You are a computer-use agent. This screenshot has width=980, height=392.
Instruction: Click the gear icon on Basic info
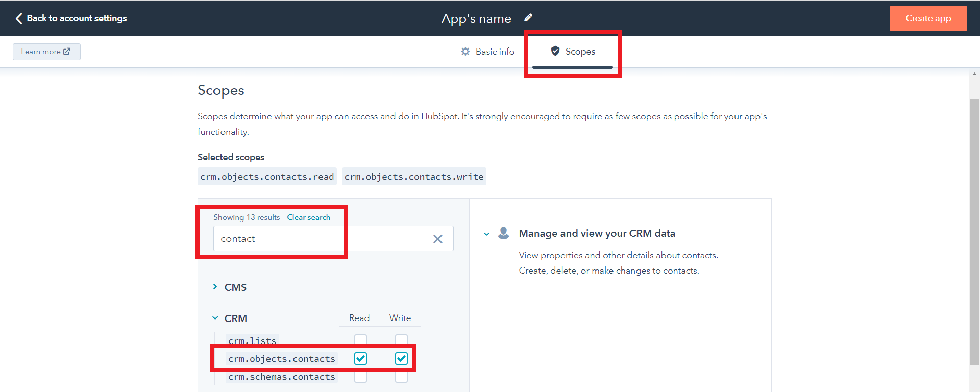(465, 52)
